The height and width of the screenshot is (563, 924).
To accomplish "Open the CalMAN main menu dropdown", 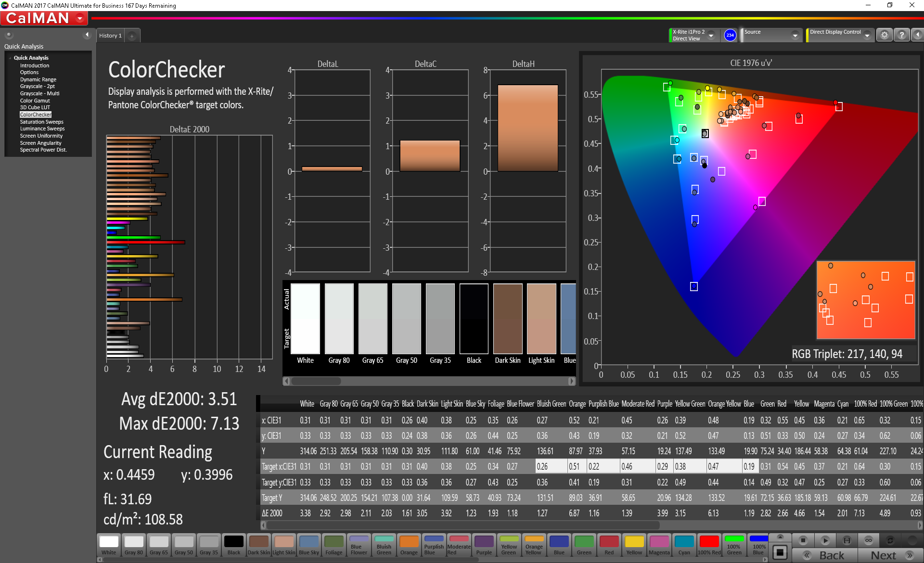I will tap(80, 19).
